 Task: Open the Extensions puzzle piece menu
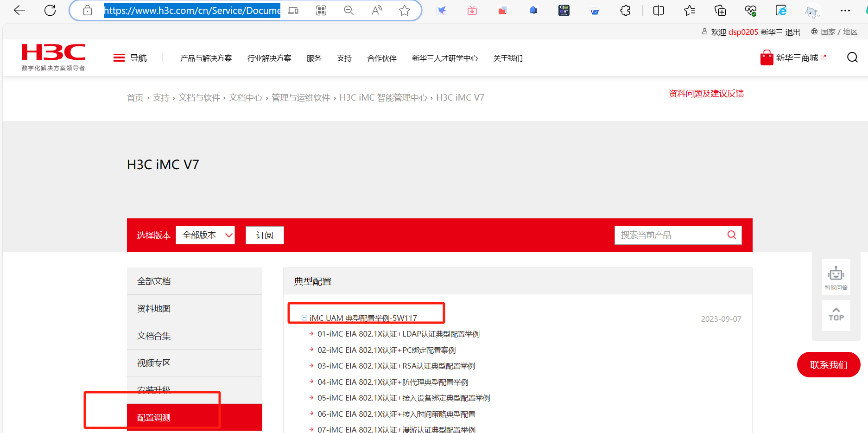[x=626, y=10]
